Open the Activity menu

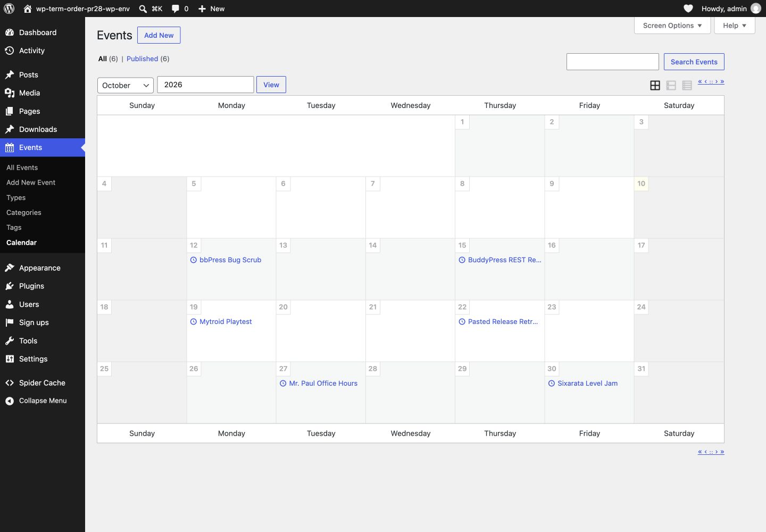[x=43, y=51]
